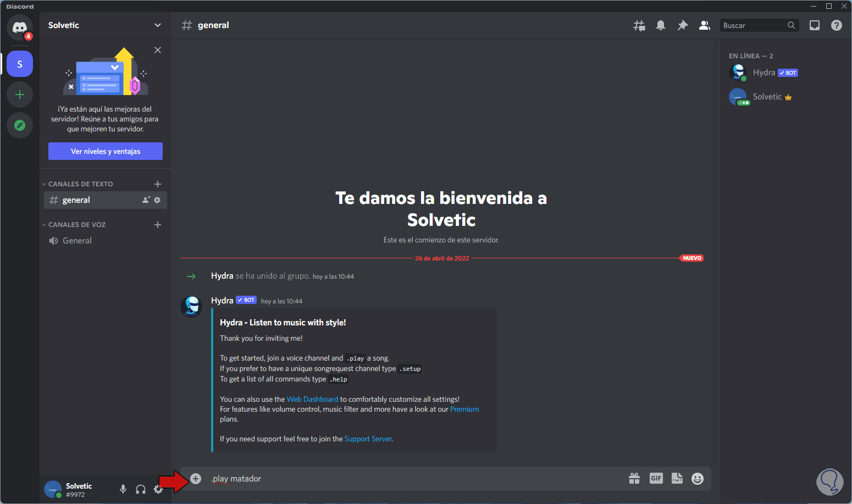Open the threads panel
Viewport: 852px width, 504px height.
tap(639, 25)
